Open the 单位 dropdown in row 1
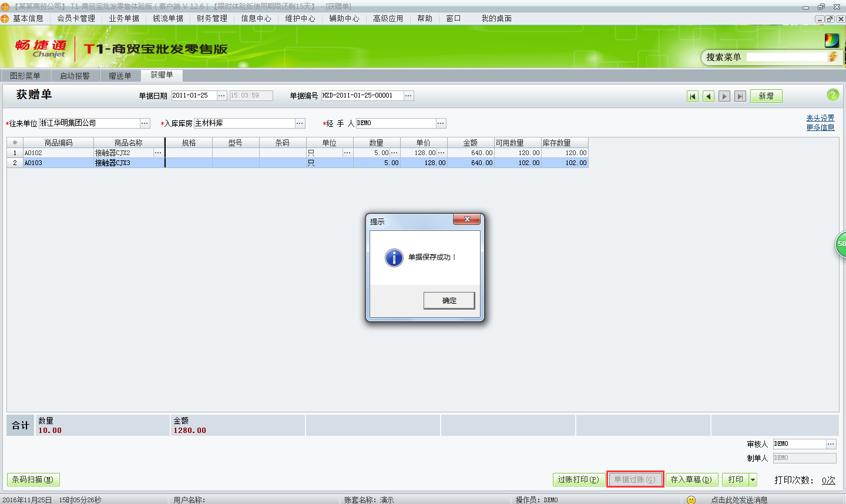846x504 pixels. coord(346,152)
